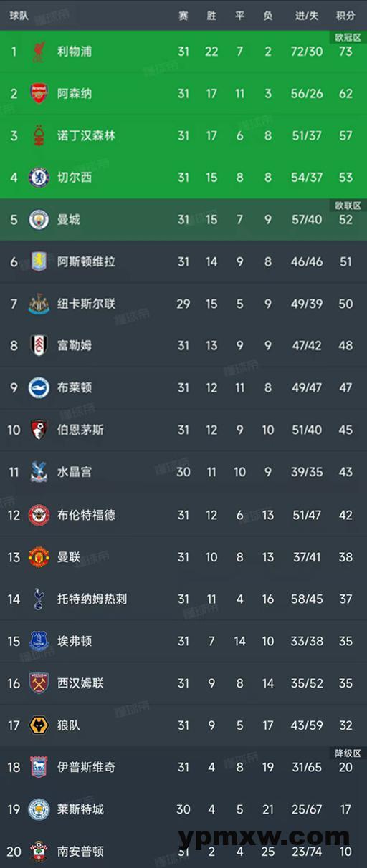Click the 积分 column header
The image size is (367, 868).
(x=345, y=16)
